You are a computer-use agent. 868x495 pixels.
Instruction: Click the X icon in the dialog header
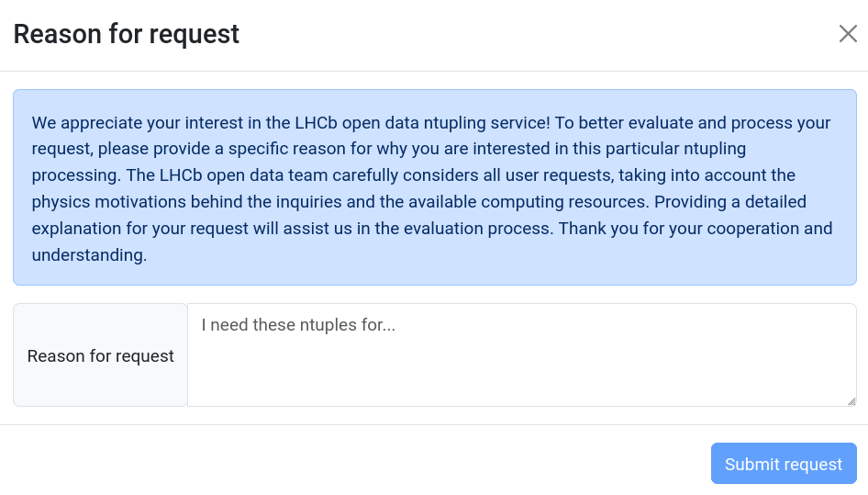coord(848,34)
